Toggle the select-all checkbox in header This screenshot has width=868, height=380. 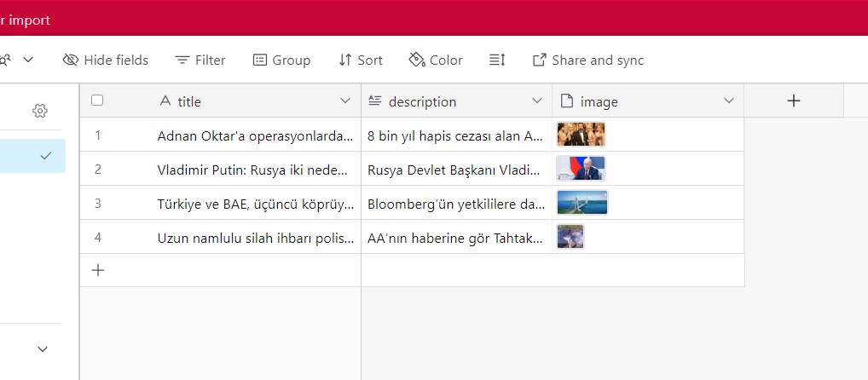click(97, 101)
